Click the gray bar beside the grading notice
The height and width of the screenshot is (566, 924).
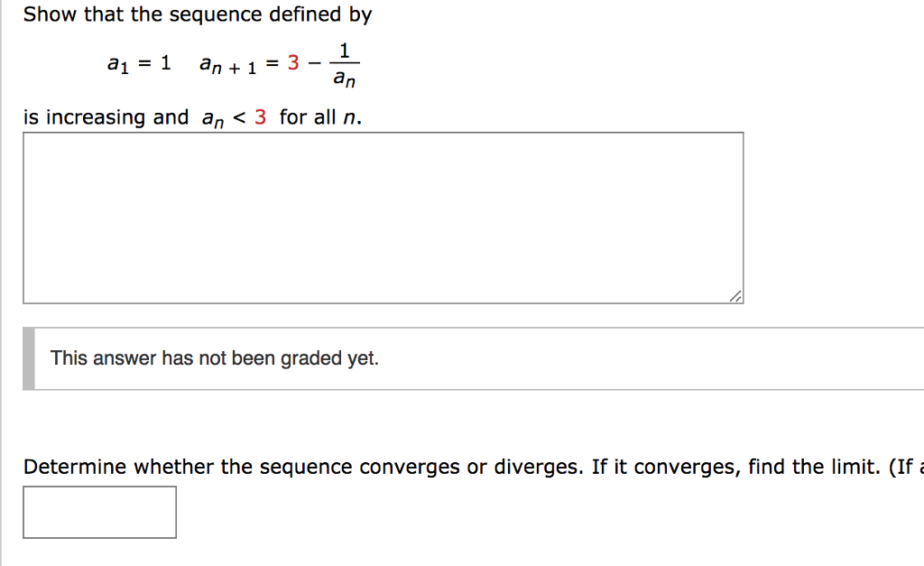(x=29, y=357)
